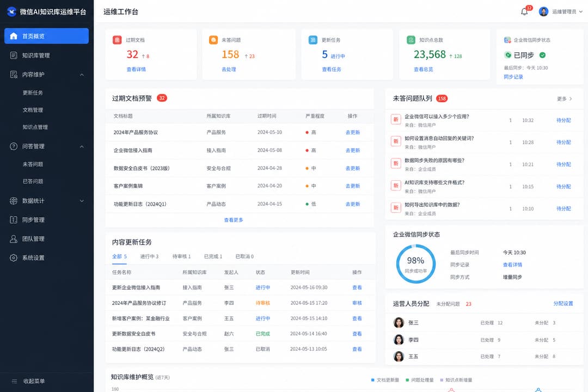Viewport: 588px width, 392px height.
Task: Open 知识点管理 submenu item
Action: tap(35, 127)
